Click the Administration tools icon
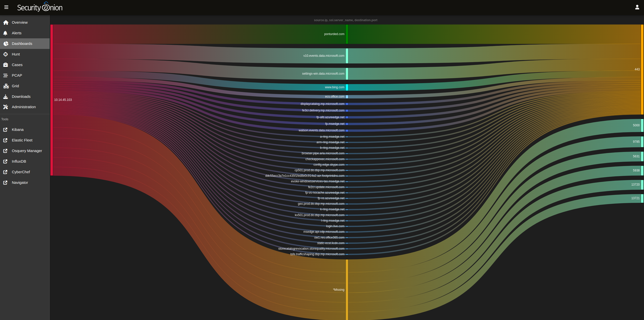Screen dimensions: 644x320 [x=6, y=107]
